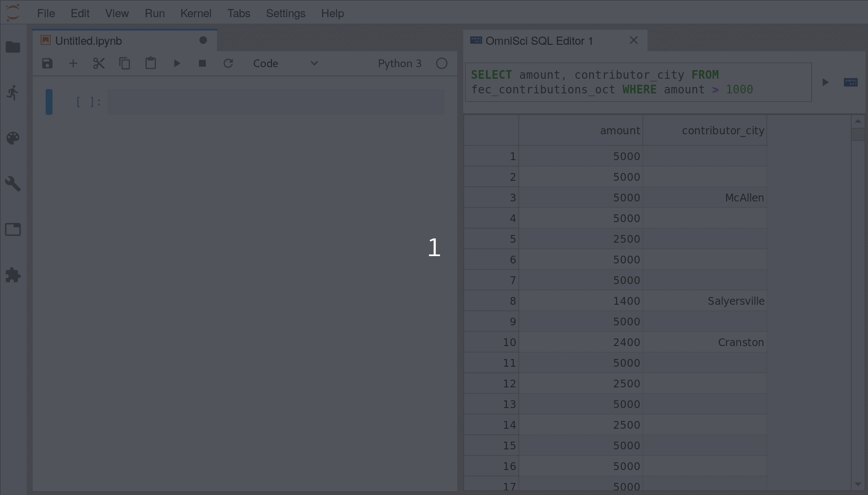This screenshot has width=868, height=495.
Task: Cut selected cell with scissors icon
Action: pyautogui.click(x=99, y=64)
